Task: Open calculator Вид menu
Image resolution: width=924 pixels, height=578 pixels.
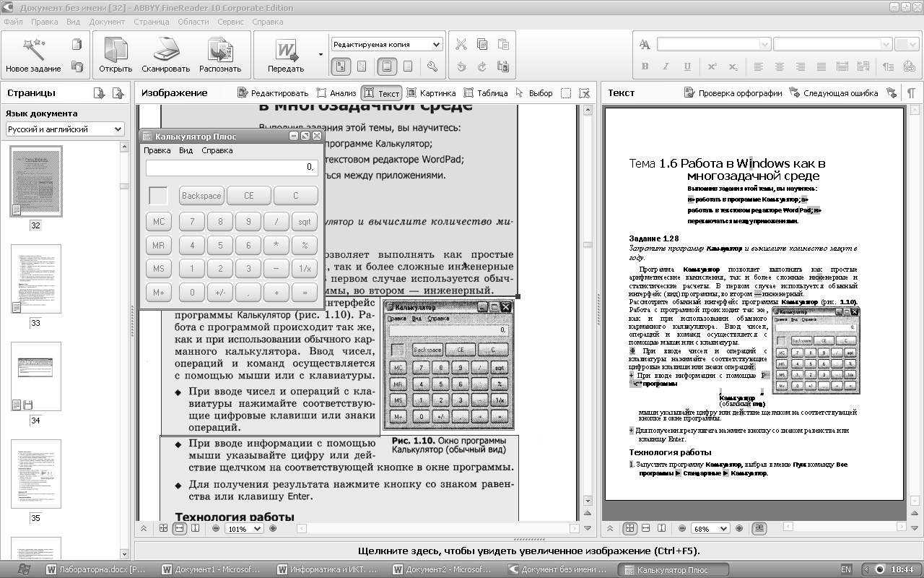Action: pyautogui.click(x=186, y=150)
